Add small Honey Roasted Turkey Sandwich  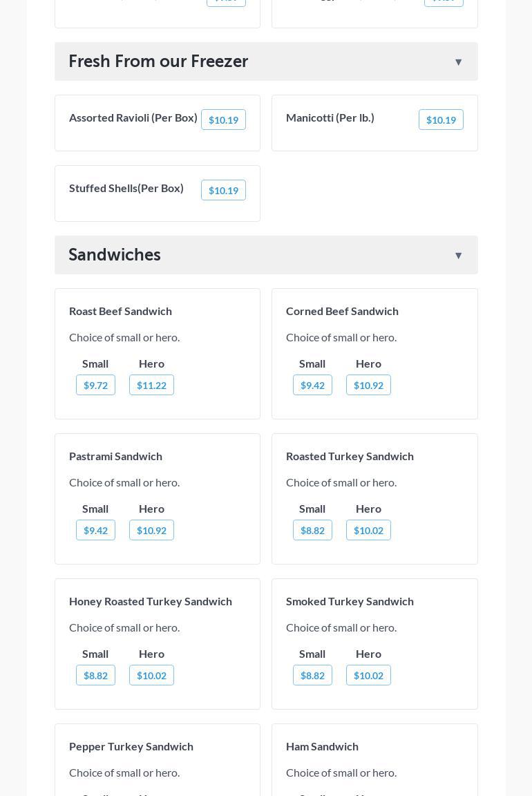95,676
